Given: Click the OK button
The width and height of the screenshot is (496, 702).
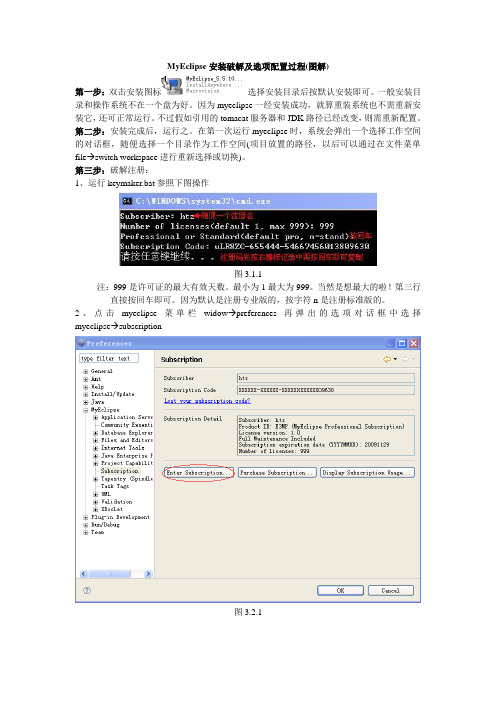Looking at the screenshot, I should click(x=340, y=591).
